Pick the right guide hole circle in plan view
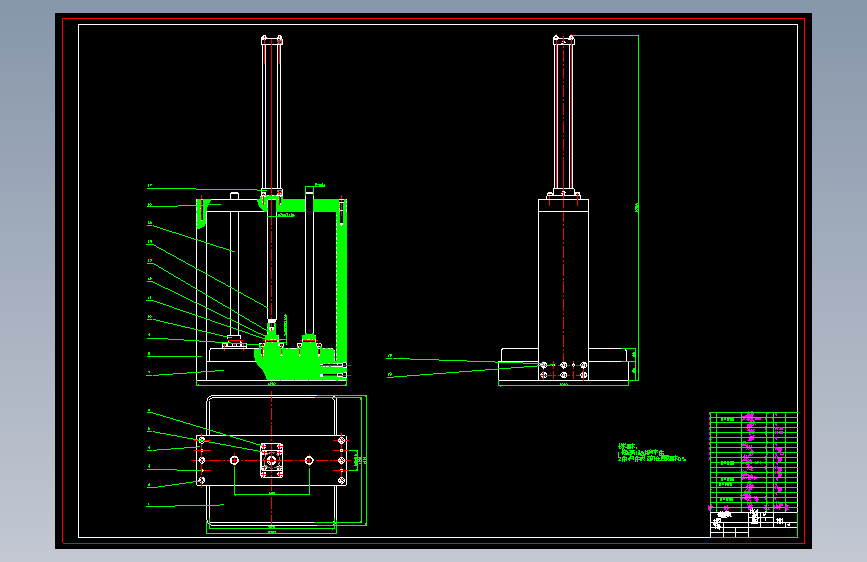This screenshot has width=867, height=562. click(309, 460)
